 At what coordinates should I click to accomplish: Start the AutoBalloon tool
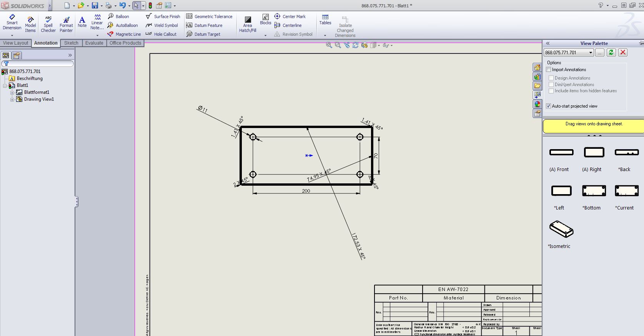click(123, 25)
